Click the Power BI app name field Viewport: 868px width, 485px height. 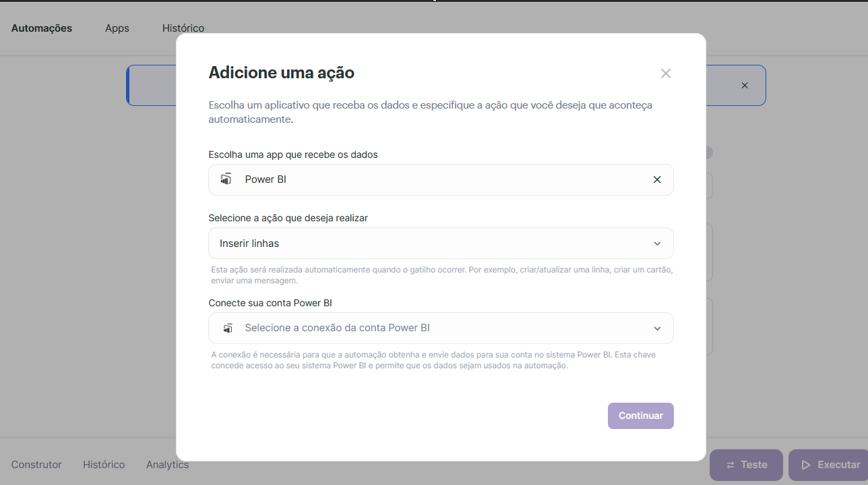pyautogui.click(x=441, y=179)
